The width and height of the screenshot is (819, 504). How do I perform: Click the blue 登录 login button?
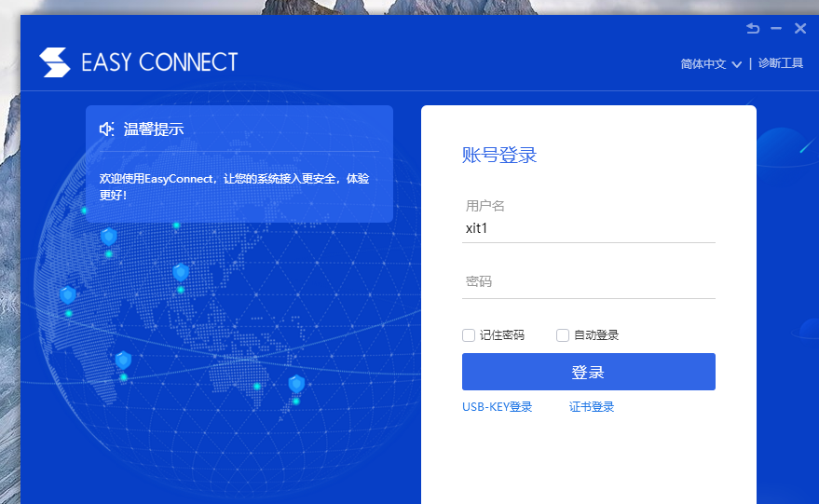pos(589,372)
